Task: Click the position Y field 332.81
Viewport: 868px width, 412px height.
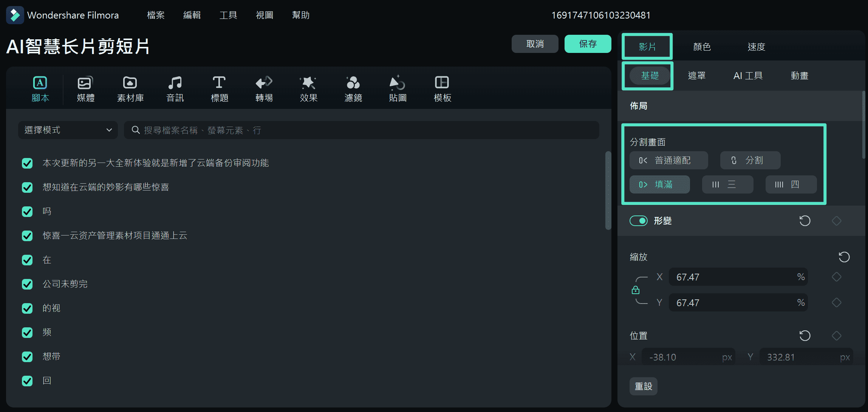Action: [x=806, y=357]
